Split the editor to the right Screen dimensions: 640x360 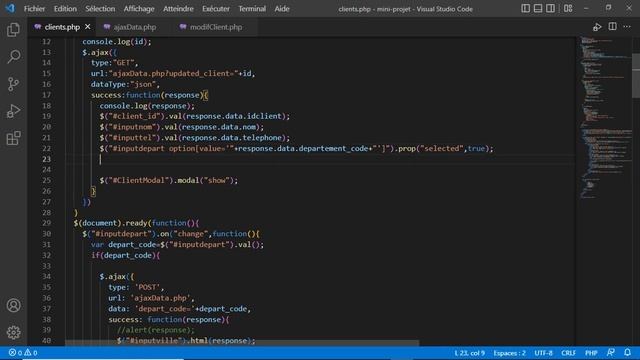click(613, 27)
